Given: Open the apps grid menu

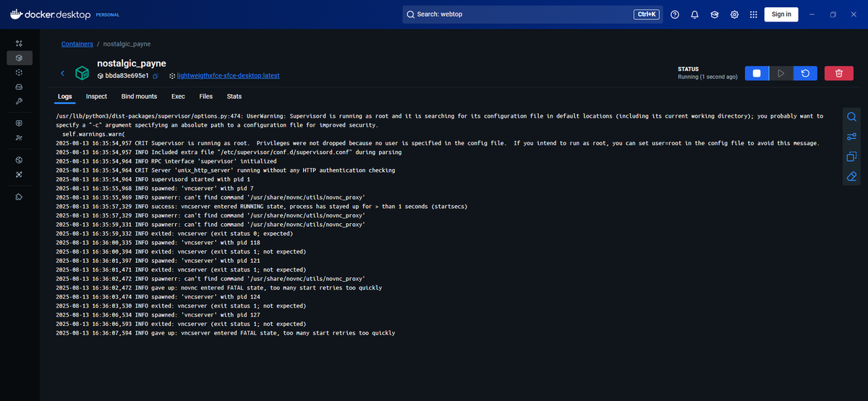Looking at the screenshot, I should coord(753,14).
